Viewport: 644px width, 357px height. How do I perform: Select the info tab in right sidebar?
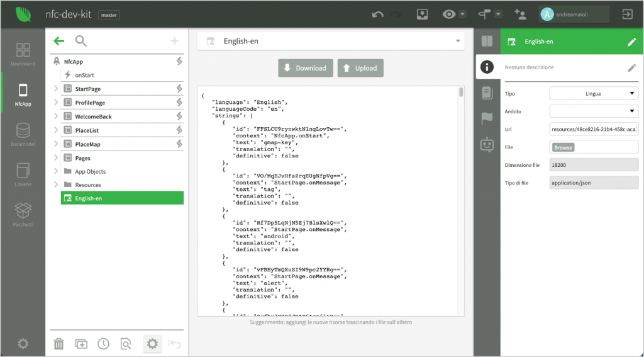tap(487, 67)
